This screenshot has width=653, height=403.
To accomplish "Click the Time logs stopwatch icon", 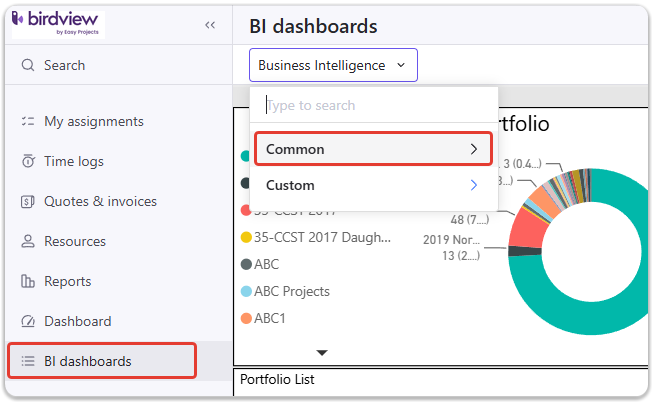I will click(x=28, y=161).
